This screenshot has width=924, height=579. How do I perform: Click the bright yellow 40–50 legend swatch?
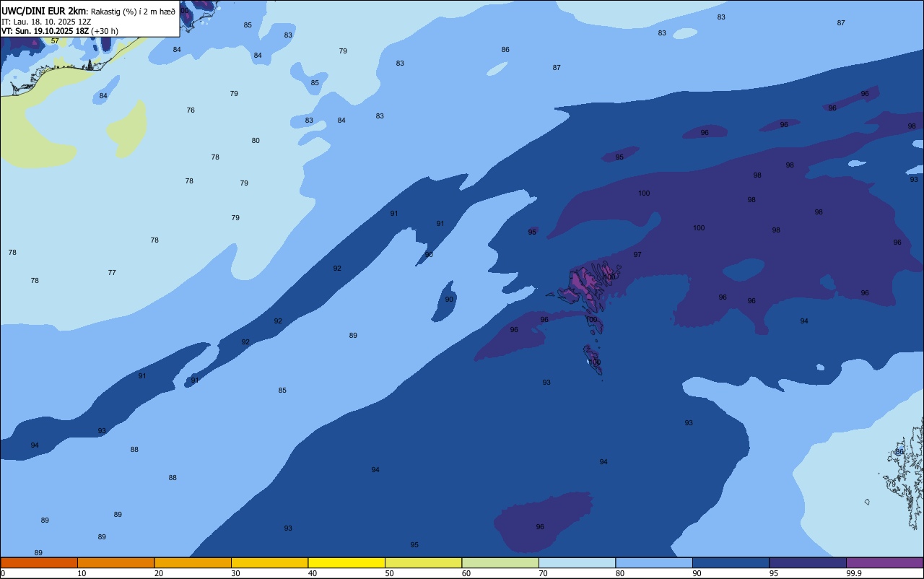click(x=346, y=562)
